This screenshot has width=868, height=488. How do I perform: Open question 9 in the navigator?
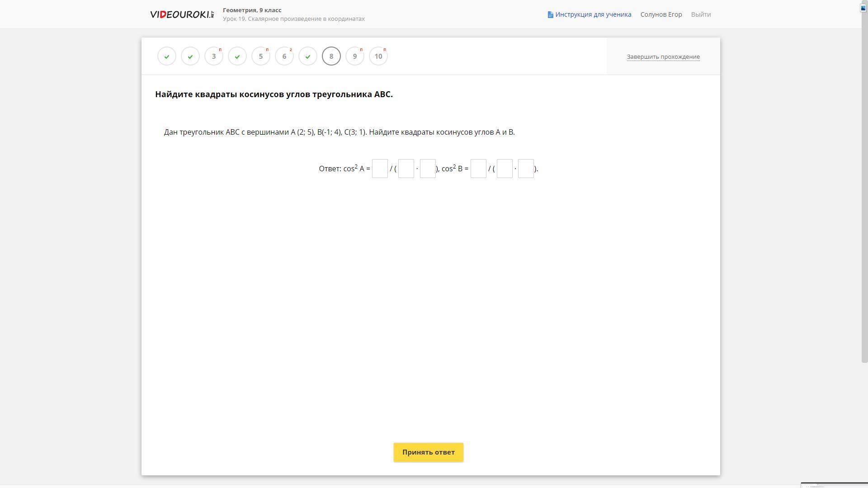click(x=355, y=56)
